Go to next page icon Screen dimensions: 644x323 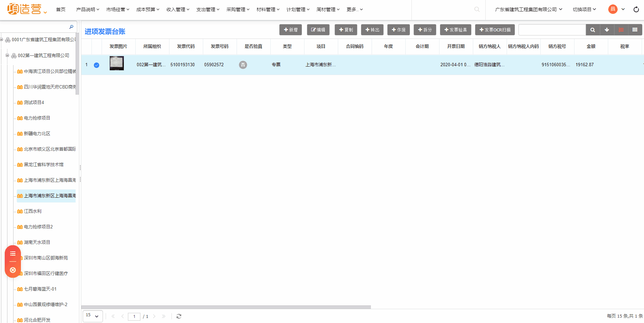pos(154,316)
